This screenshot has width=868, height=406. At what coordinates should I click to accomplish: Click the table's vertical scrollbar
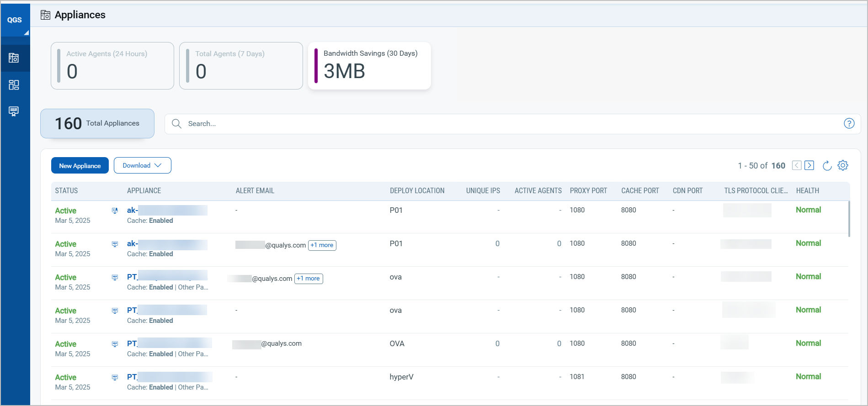click(849, 219)
